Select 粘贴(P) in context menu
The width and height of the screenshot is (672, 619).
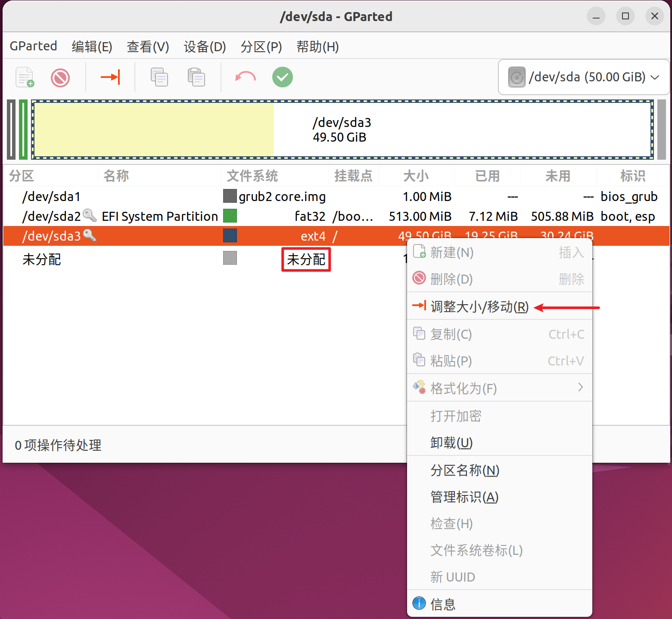click(x=500, y=361)
